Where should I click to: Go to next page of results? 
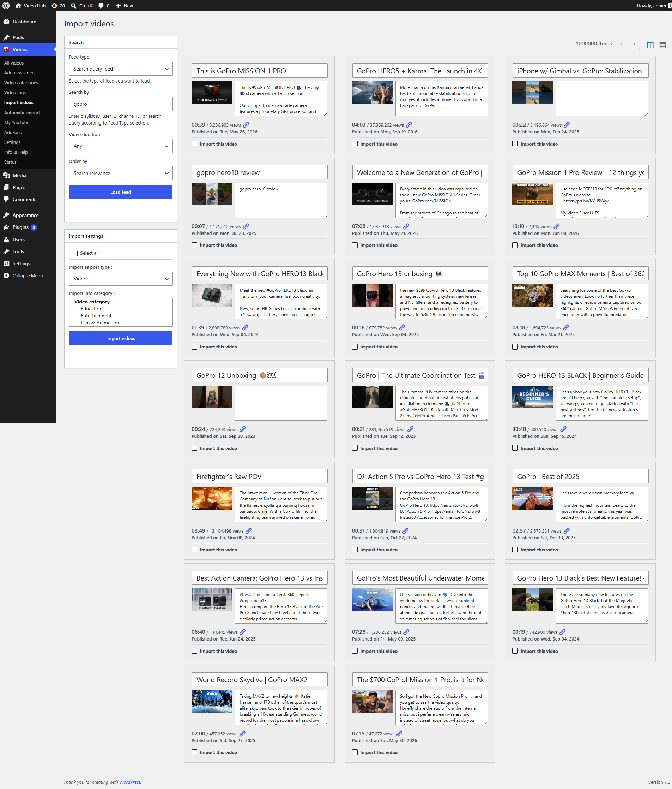tap(634, 44)
